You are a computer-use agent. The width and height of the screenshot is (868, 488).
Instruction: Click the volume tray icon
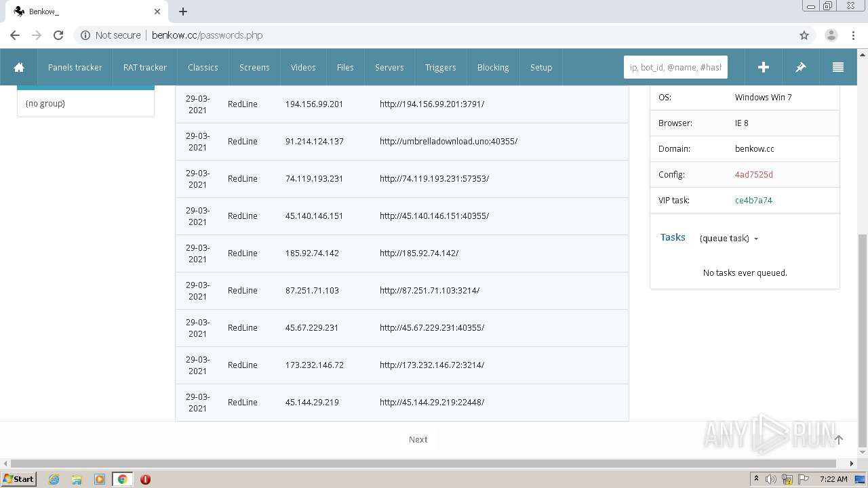(x=772, y=479)
